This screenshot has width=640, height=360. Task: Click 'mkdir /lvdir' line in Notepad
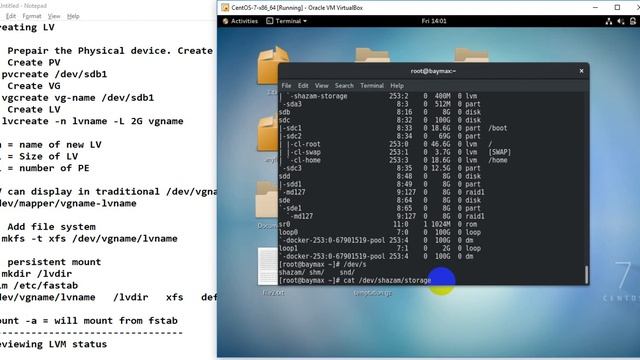37,274
